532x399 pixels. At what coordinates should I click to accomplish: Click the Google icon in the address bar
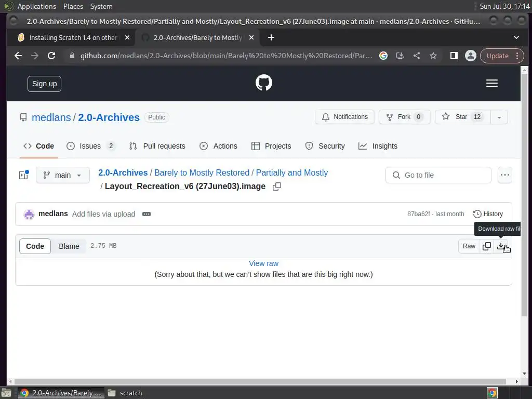[x=383, y=56]
